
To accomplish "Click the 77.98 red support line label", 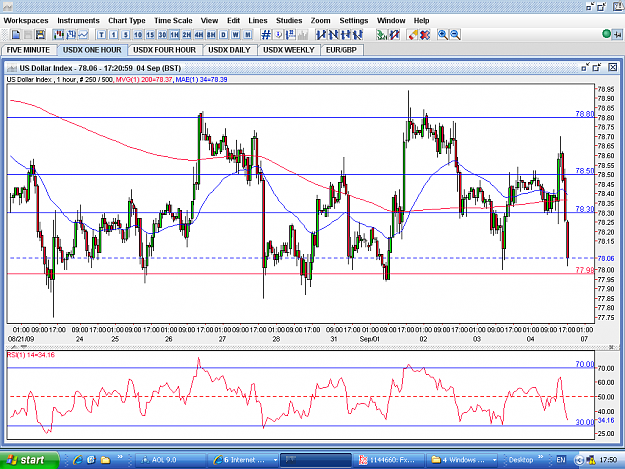I will pyautogui.click(x=584, y=270).
